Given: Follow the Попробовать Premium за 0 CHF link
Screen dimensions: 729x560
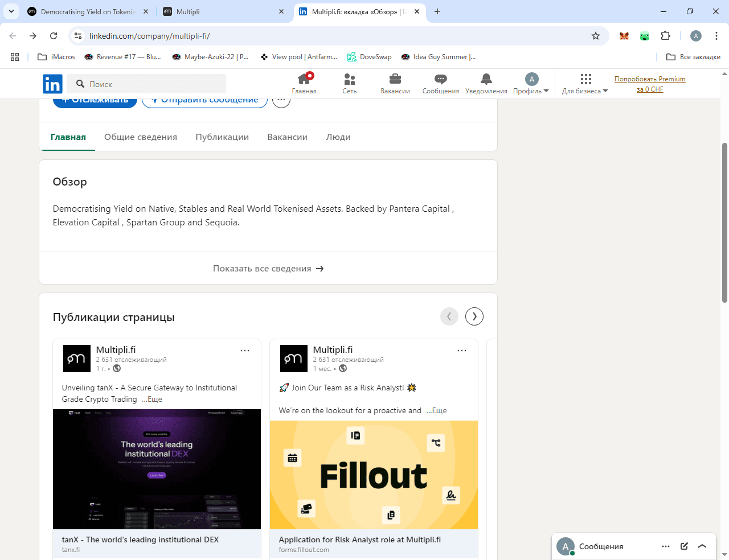Looking at the screenshot, I should pyautogui.click(x=650, y=84).
